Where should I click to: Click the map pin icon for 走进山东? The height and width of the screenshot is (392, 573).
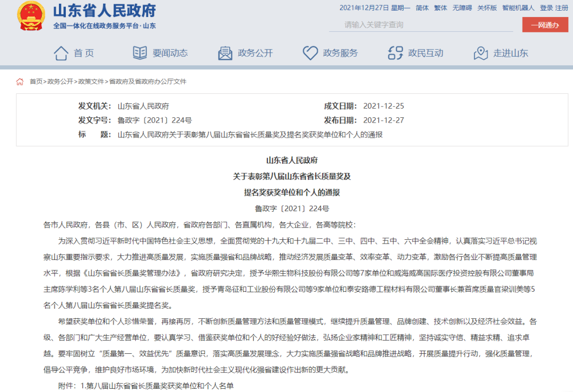(x=480, y=53)
